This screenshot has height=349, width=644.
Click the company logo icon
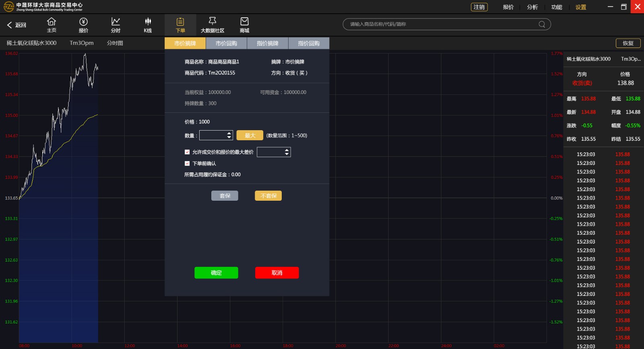pos(9,6)
